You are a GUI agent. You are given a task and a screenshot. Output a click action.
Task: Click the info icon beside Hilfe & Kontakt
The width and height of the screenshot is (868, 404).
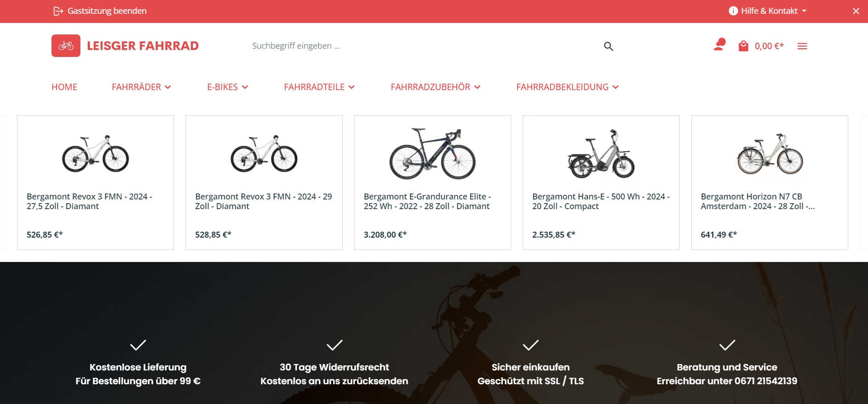[733, 11]
